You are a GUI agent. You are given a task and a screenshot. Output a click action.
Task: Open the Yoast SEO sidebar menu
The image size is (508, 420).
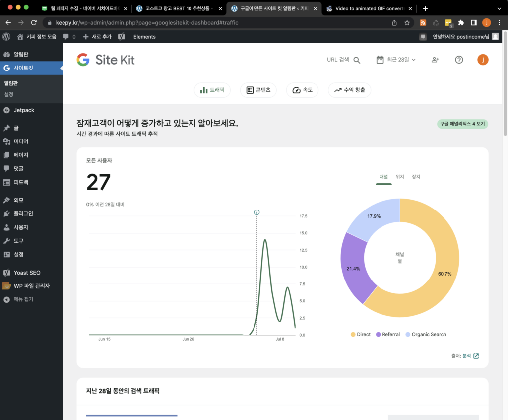click(31, 273)
